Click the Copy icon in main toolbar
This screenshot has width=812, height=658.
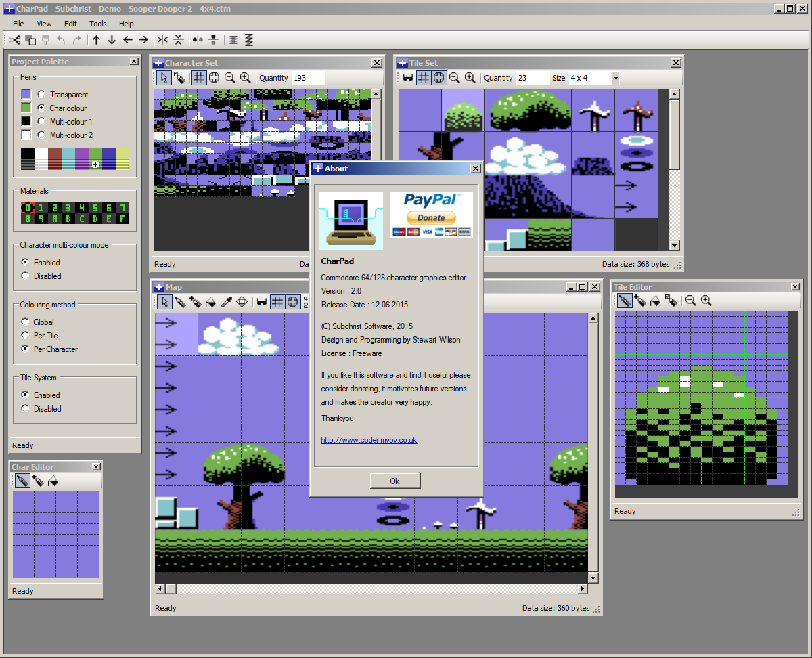point(31,40)
